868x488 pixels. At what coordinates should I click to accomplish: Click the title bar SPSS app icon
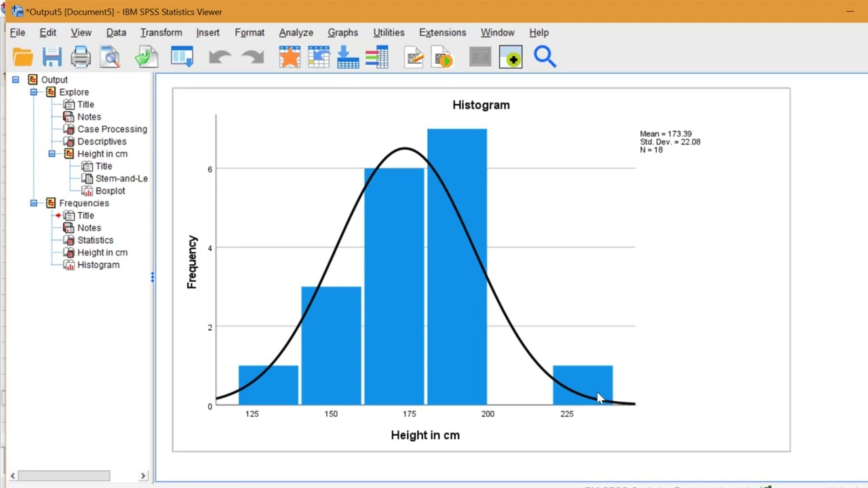[x=17, y=12]
